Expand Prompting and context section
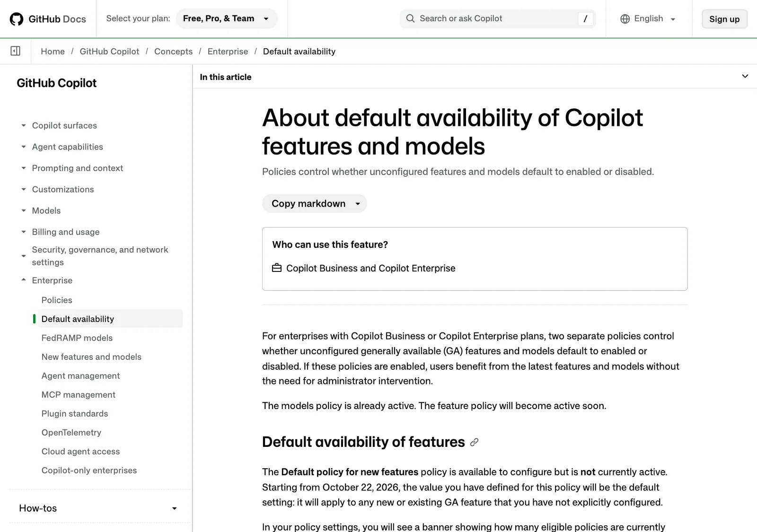This screenshot has height=532, width=757. click(x=78, y=168)
